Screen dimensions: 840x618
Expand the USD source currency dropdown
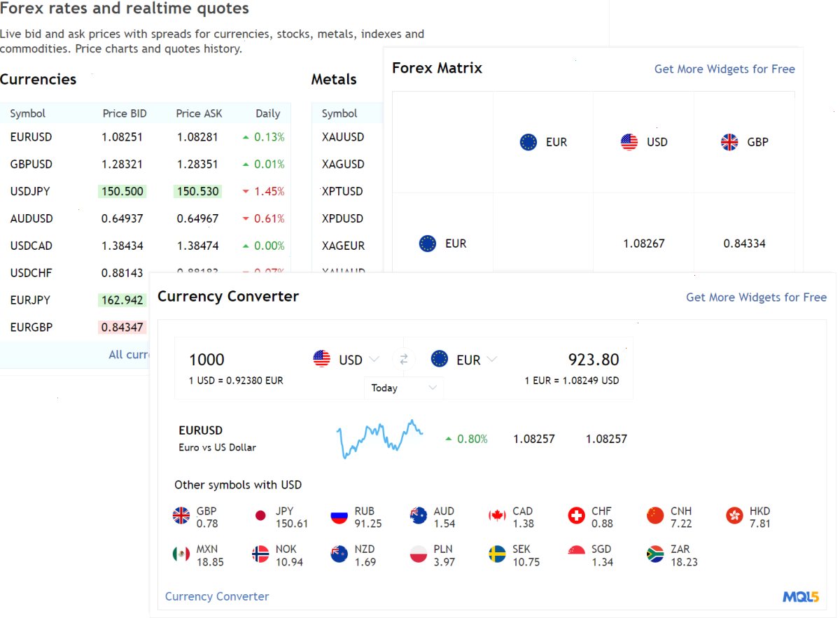(346, 360)
